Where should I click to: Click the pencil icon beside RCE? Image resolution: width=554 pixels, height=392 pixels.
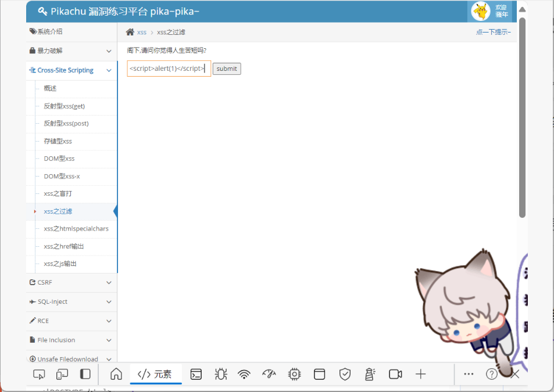(x=33, y=321)
